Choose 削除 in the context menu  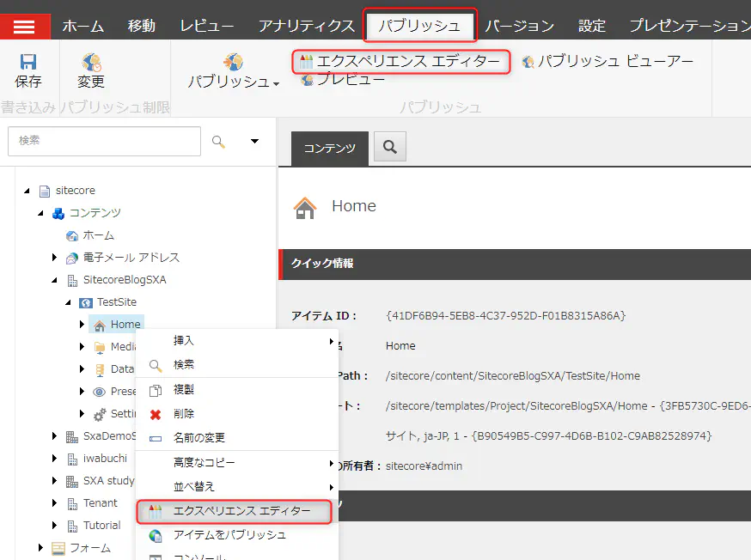pyautogui.click(x=237, y=413)
